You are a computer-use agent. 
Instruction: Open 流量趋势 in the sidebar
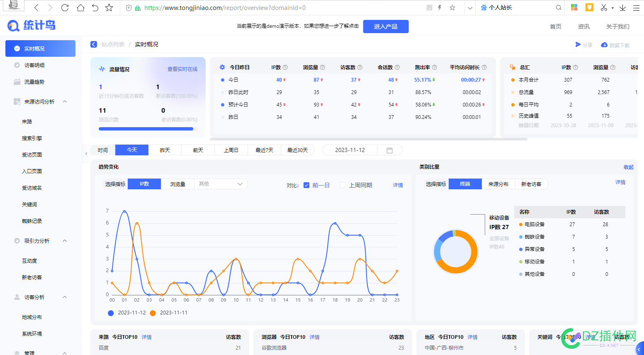34,82
